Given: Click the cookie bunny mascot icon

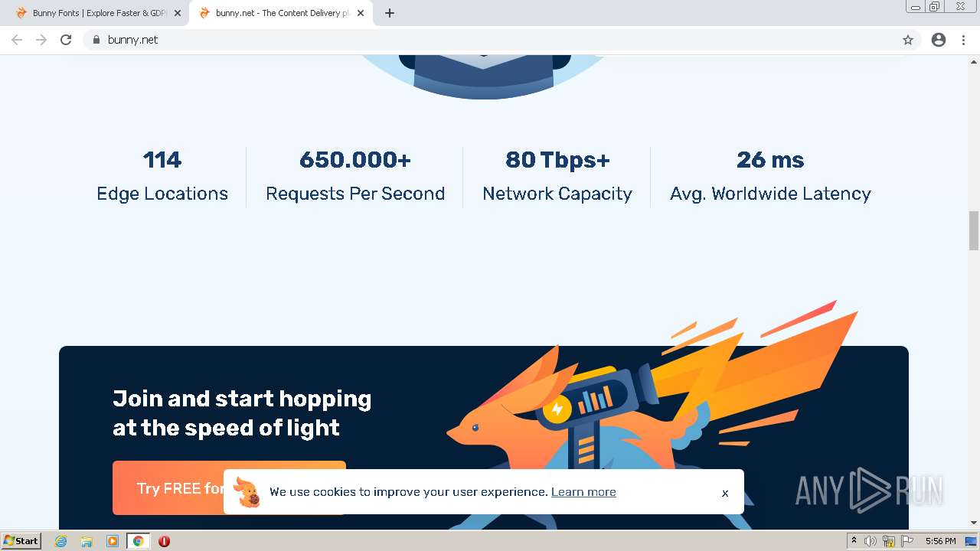Looking at the screenshot, I should click(247, 492).
